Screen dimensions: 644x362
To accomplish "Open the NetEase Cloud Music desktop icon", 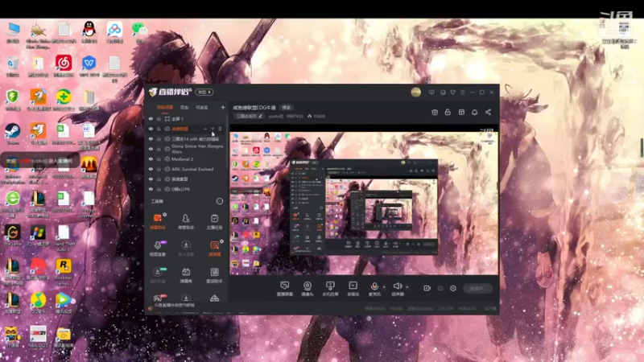I will (x=64, y=66).
